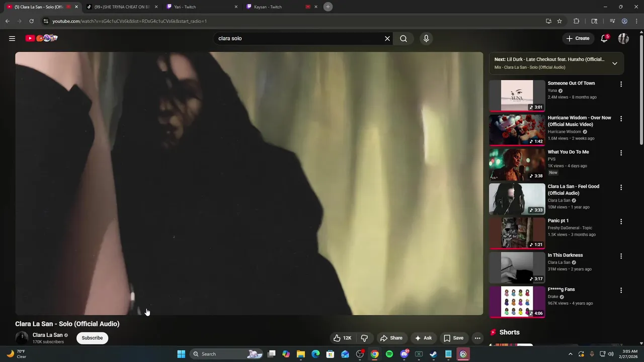Go back with the browser back arrow
Screen dimensions: 644x362
point(7,21)
